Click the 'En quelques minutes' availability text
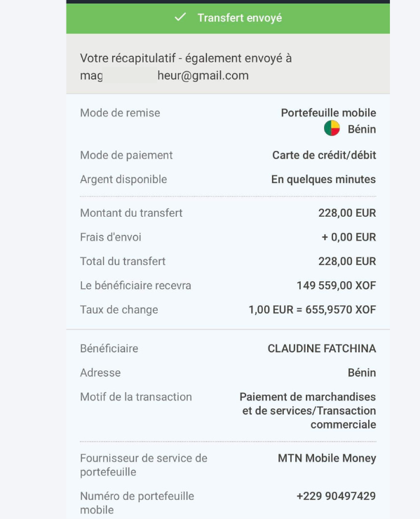420x519 pixels. [x=323, y=180]
